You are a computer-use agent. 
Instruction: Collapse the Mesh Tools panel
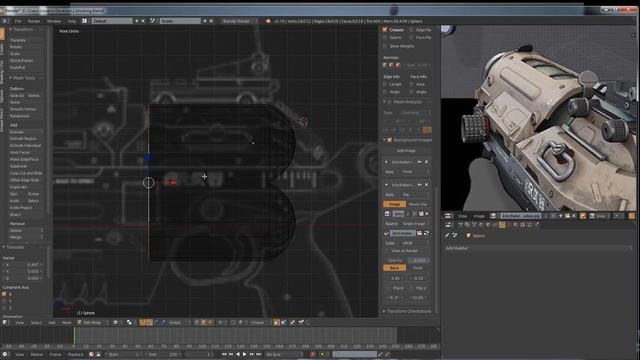(x=11, y=78)
